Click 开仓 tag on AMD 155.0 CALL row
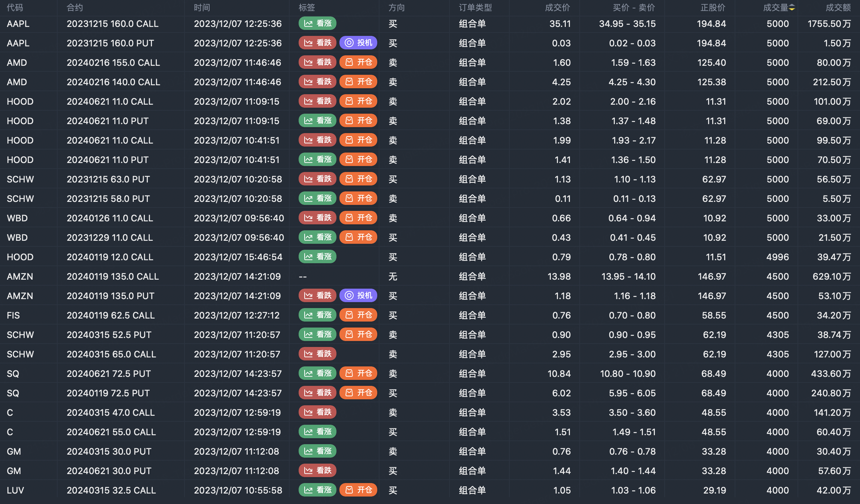 tap(358, 62)
